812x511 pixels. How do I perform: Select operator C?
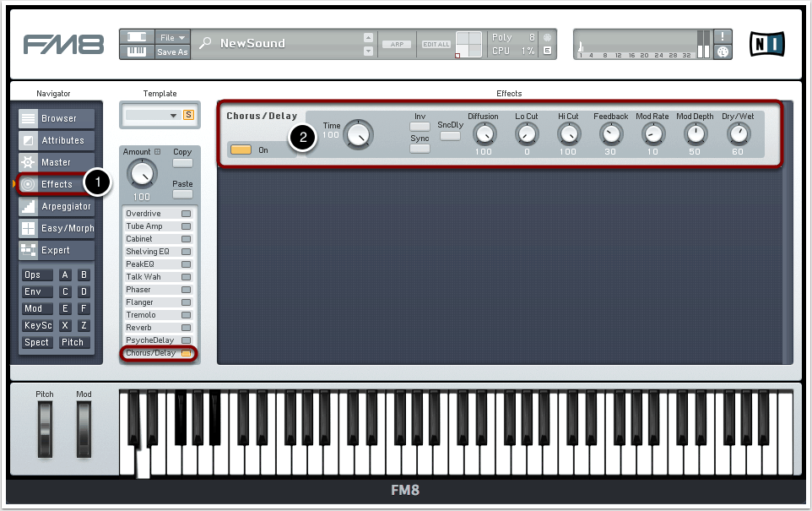coord(65,291)
